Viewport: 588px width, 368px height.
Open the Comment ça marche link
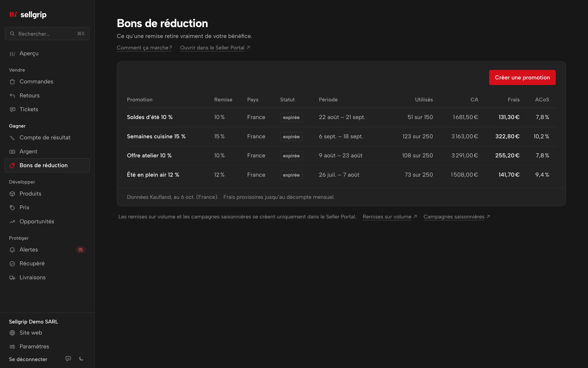[x=144, y=48]
